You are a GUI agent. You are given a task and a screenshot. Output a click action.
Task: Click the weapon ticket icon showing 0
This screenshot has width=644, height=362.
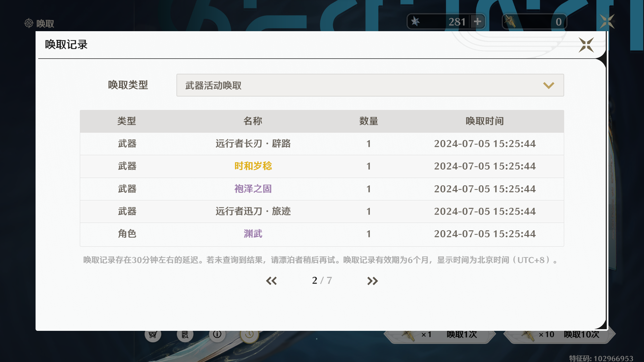(510, 22)
